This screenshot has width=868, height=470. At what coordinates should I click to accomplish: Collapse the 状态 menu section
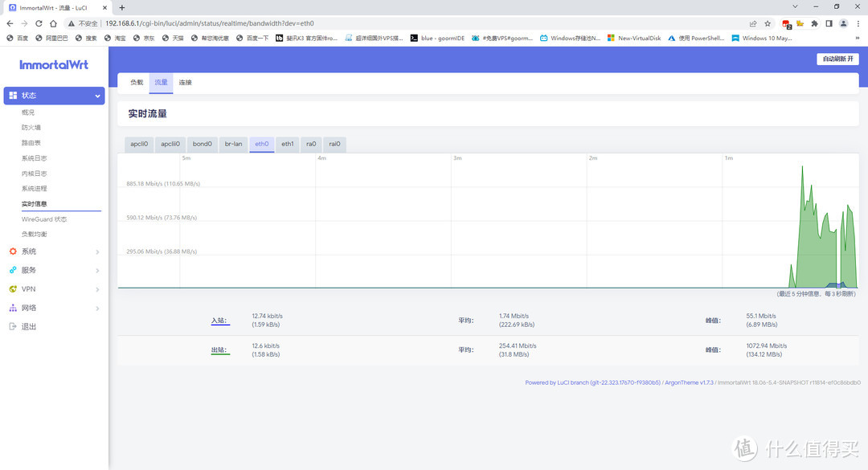pos(98,96)
